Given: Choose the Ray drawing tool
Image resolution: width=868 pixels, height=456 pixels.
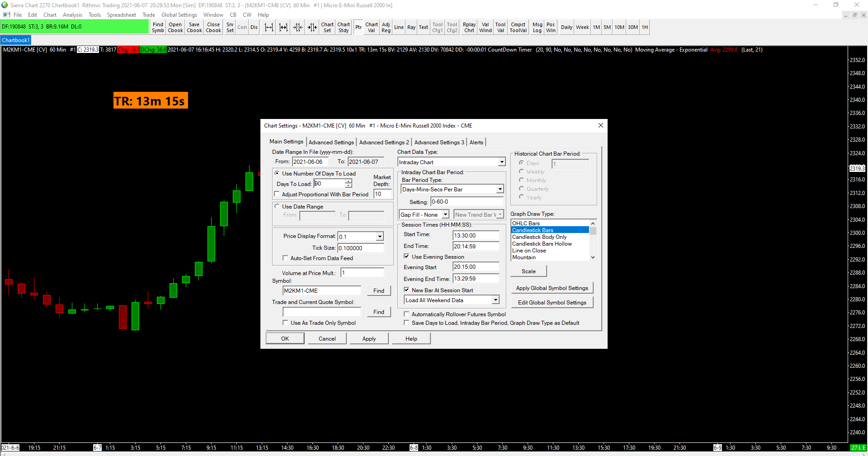Looking at the screenshot, I should pos(411,27).
